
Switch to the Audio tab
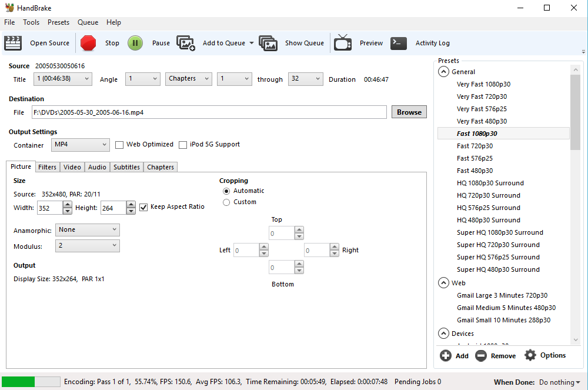[97, 167]
